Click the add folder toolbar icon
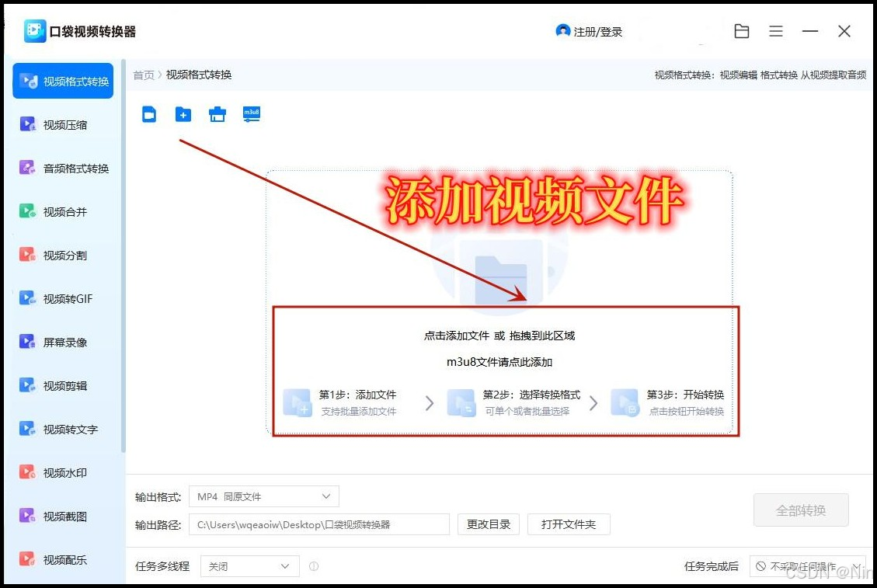This screenshot has width=877, height=588. tap(183, 115)
